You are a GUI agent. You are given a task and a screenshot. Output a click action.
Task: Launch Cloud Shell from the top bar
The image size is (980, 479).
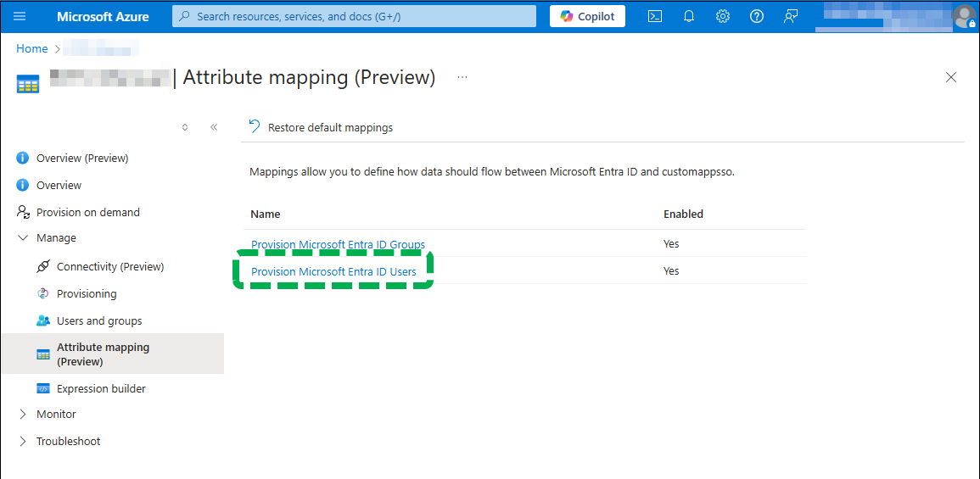[655, 16]
